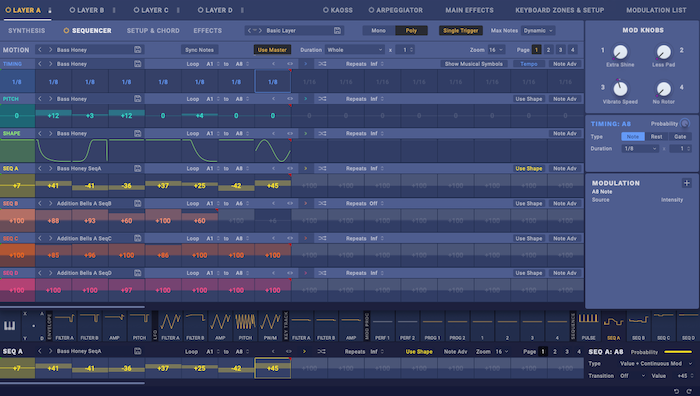Open the MODULATION LIST tab
The width and height of the screenshot is (700, 396).
656,10
